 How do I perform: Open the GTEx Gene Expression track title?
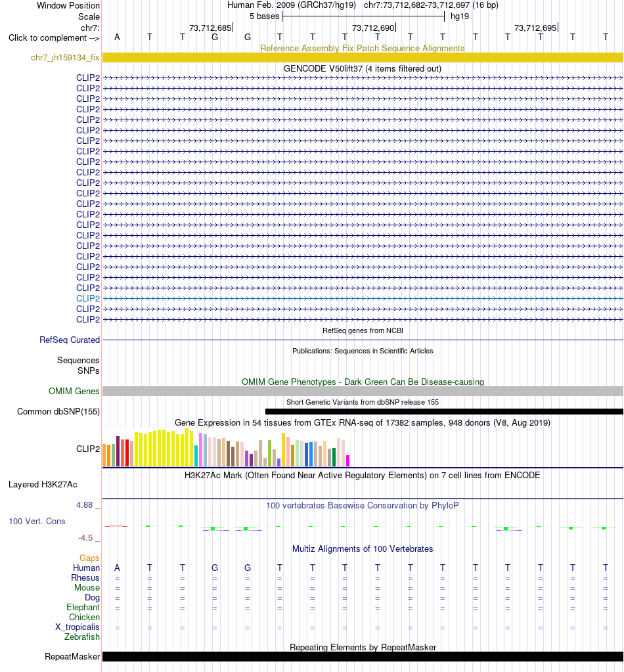click(363, 422)
